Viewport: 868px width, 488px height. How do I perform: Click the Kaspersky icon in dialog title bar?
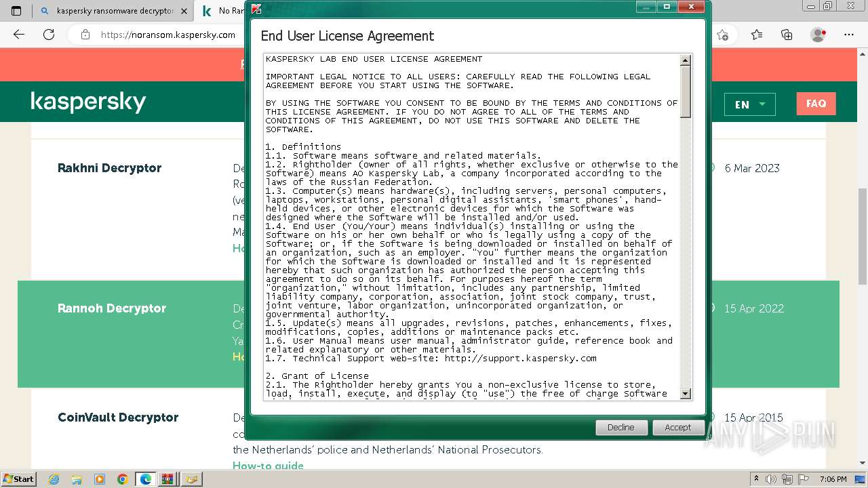[x=256, y=9]
